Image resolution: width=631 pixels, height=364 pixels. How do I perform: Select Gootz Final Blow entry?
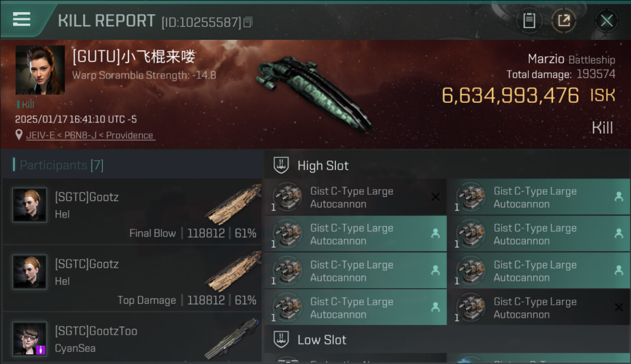pyautogui.click(x=132, y=211)
